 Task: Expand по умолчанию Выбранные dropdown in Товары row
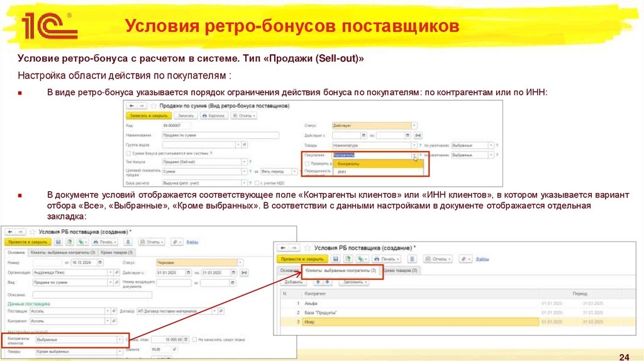pyautogui.click(x=491, y=145)
